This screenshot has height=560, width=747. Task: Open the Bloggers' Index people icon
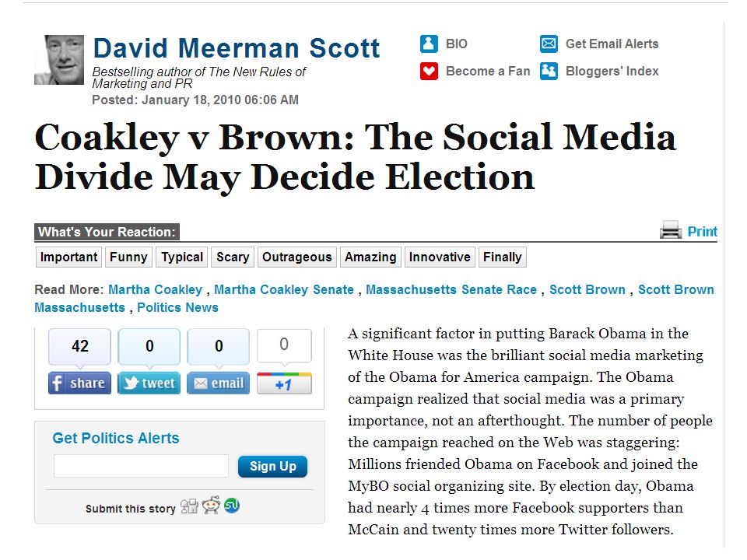(549, 72)
